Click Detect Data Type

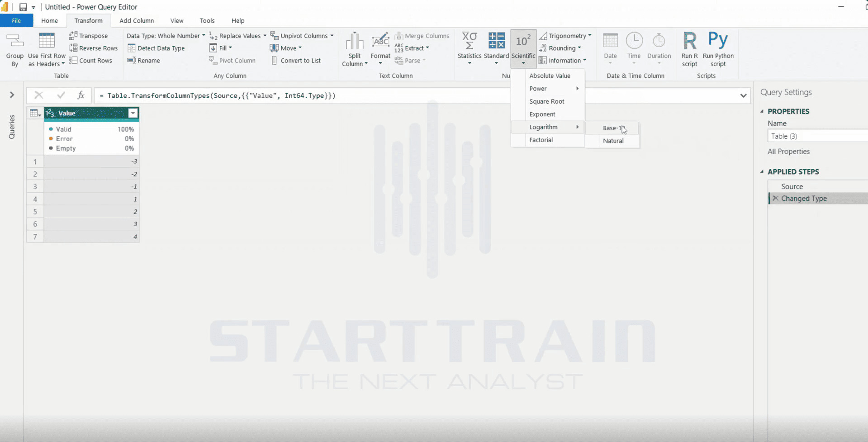pos(156,48)
